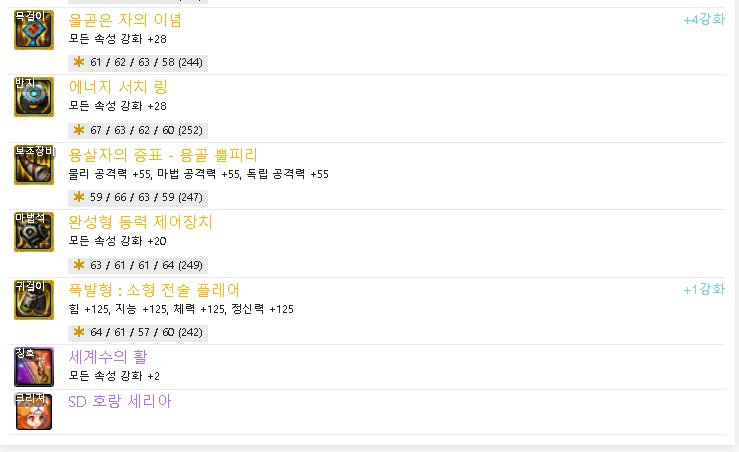
Task: Open the 세계수의 활 item link
Action: (x=108, y=357)
